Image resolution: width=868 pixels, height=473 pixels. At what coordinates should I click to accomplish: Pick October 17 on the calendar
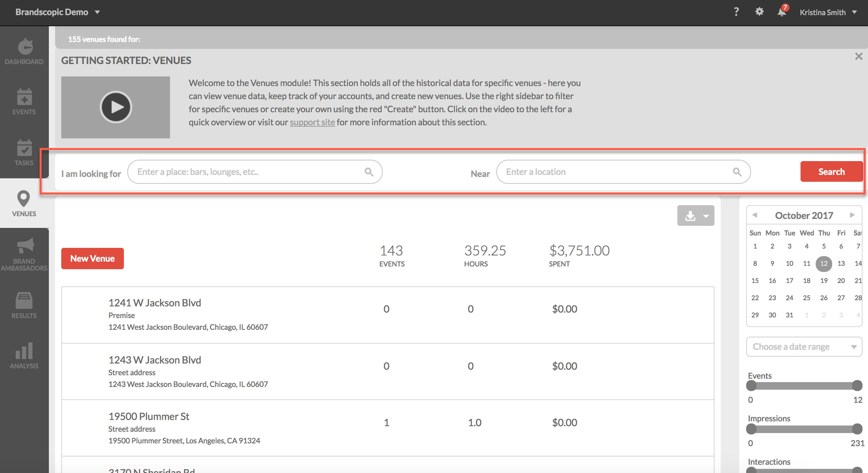click(790, 281)
